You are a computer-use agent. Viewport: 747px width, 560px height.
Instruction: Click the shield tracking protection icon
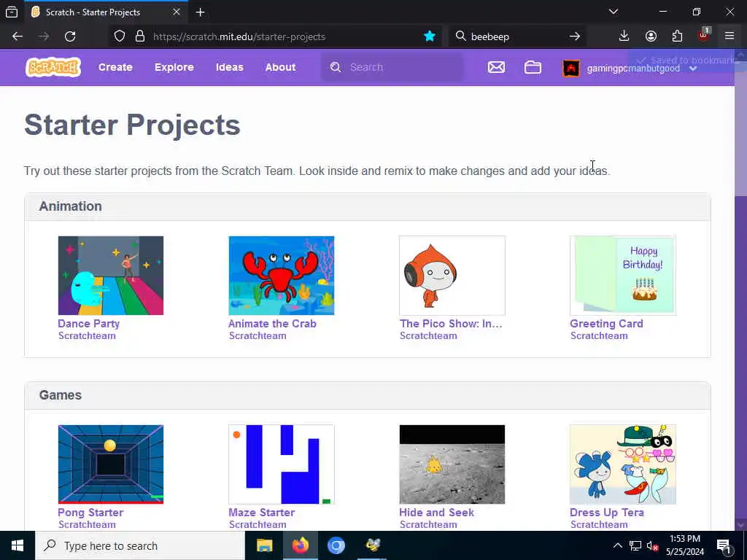click(x=120, y=36)
